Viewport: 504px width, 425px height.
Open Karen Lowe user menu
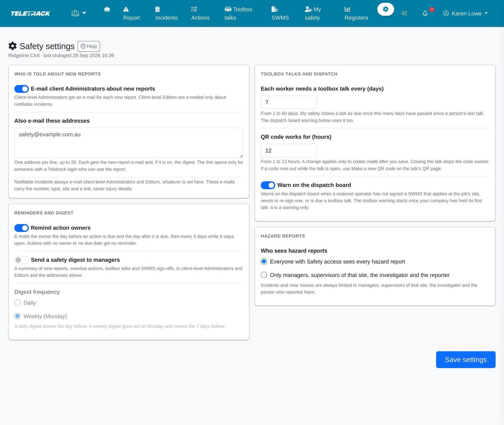click(465, 14)
